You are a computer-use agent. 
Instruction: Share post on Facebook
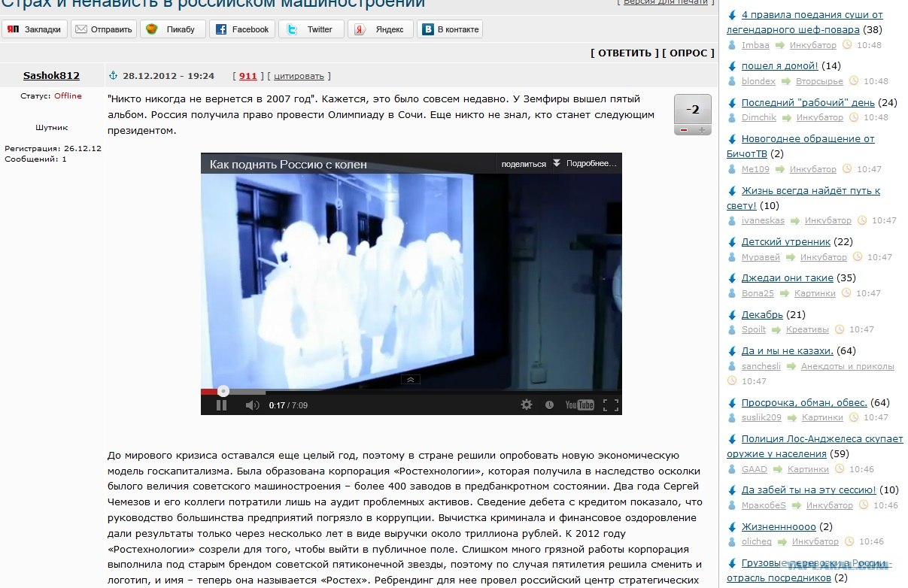241,29
